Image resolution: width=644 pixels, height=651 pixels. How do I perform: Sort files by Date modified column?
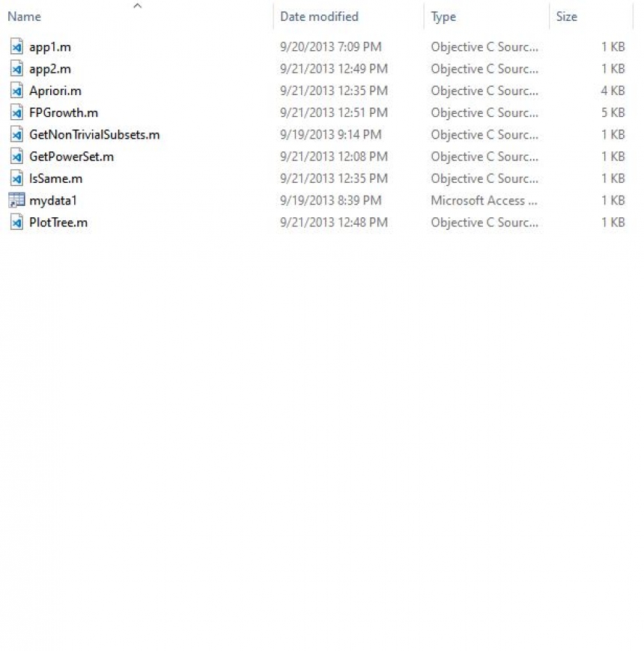point(319,16)
